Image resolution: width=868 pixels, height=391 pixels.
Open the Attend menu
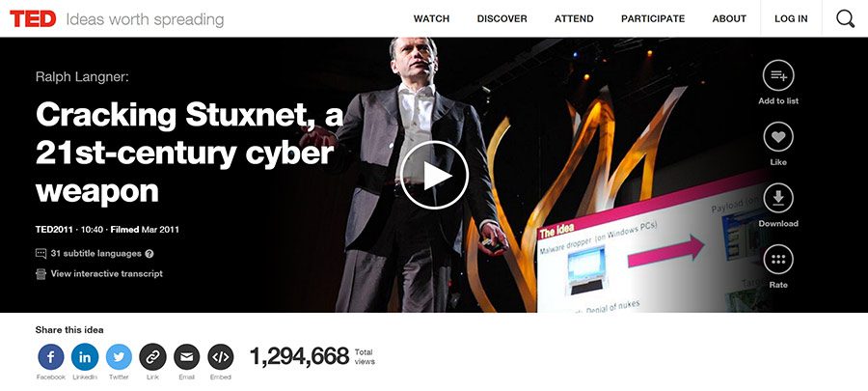[574, 19]
